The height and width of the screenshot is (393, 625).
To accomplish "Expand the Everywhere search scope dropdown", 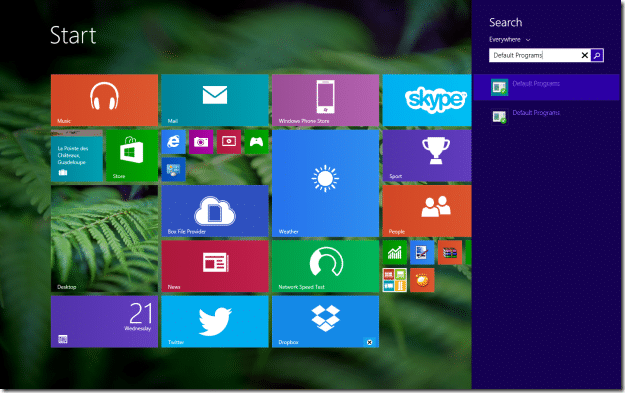I will 510,39.
